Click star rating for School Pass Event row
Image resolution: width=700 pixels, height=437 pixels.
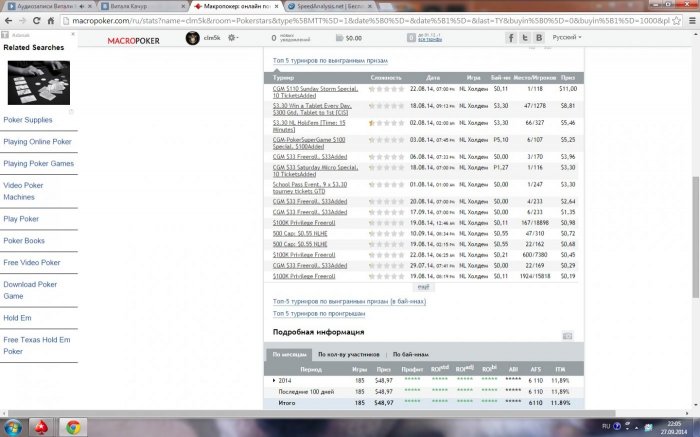pyautogui.click(x=386, y=184)
